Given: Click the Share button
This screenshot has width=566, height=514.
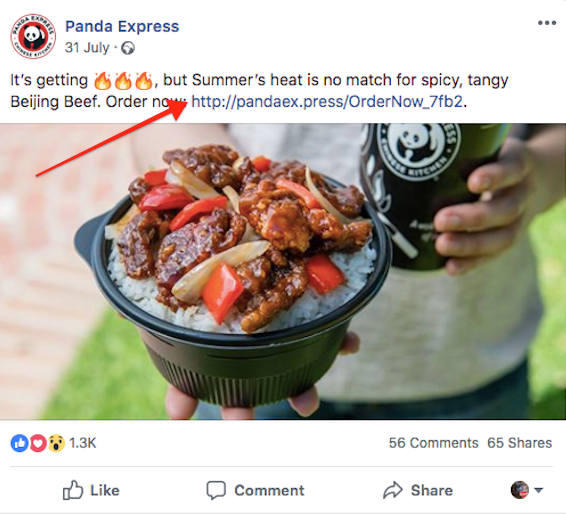Looking at the screenshot, I should pos(418,490).
